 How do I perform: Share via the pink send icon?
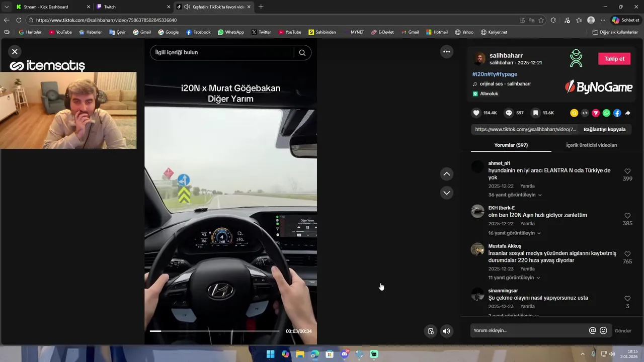point(596,113)
